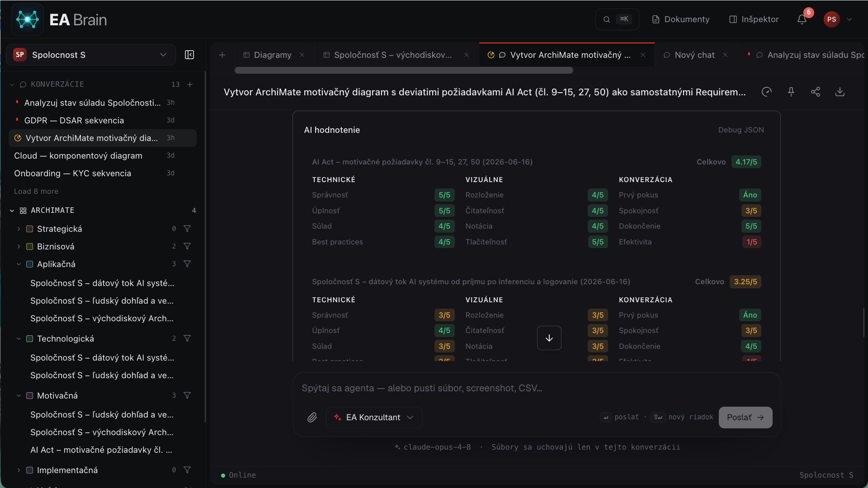Expand the Implementačná layer
Viewport: 868px width, 488px height.
coord(19,470)
